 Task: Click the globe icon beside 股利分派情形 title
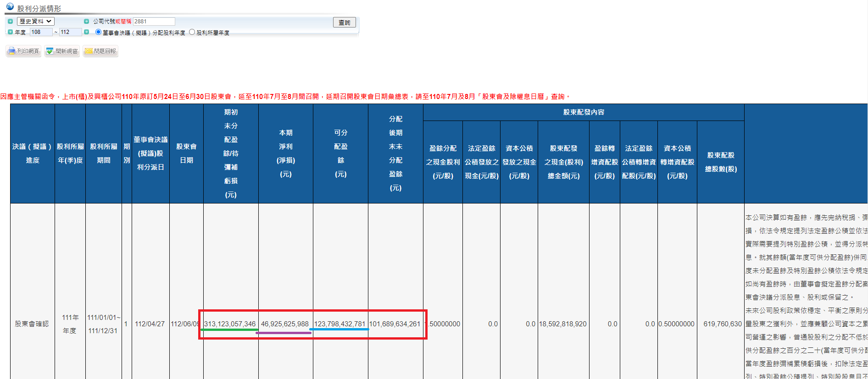click(10, 7)
